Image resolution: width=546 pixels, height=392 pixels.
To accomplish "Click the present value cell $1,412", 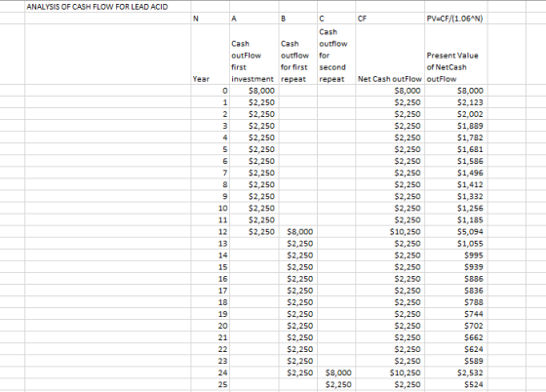I will tap(456, 184).
